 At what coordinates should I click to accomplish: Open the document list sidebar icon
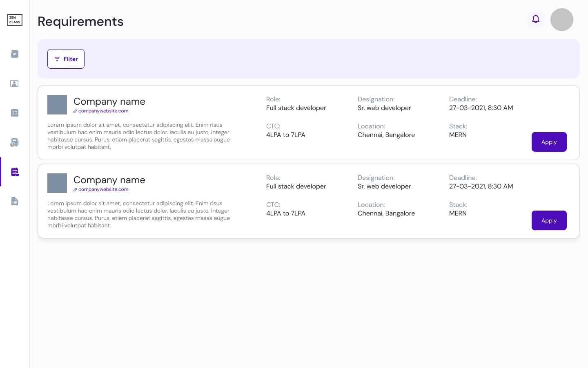(15, 201)
